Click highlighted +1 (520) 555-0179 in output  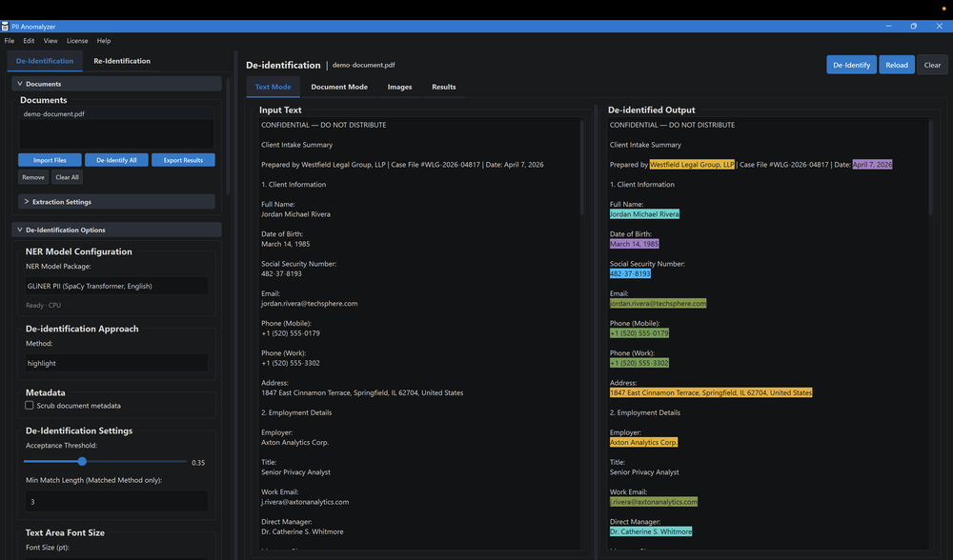pyautogui.click(x=639, y=333)
